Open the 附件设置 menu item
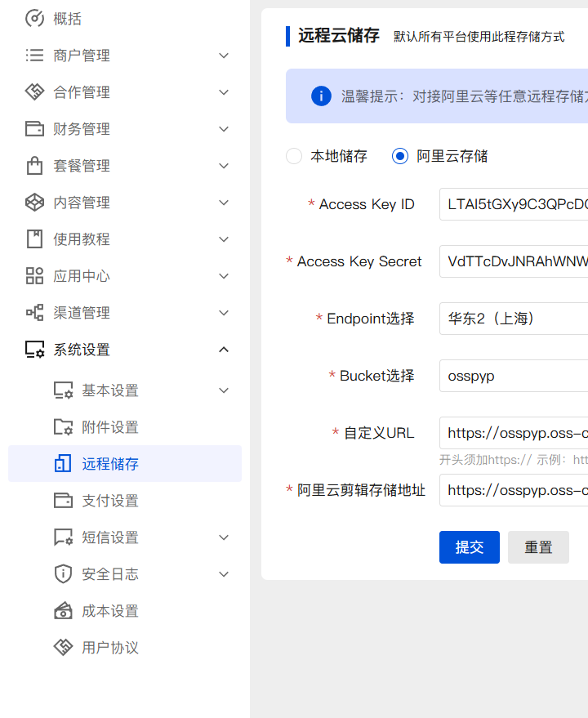This screenshot has height=718, width=588. tap(109, 427)
